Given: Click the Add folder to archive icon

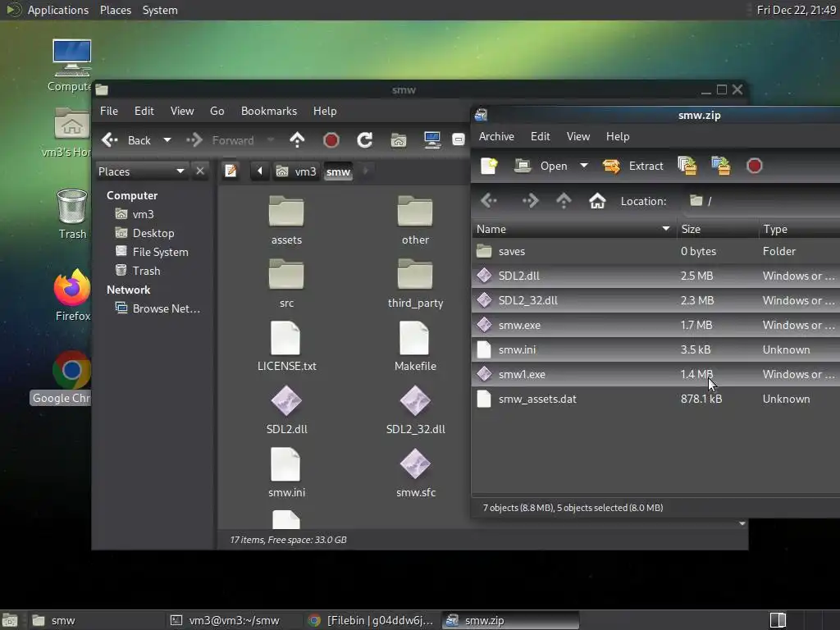Looking at the screenshot, I should click(721, 166).
